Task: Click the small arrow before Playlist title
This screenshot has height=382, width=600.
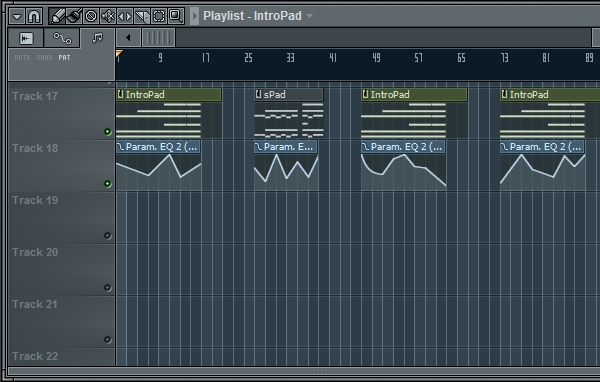Action: pyautogui.click(x=194, y=16)
